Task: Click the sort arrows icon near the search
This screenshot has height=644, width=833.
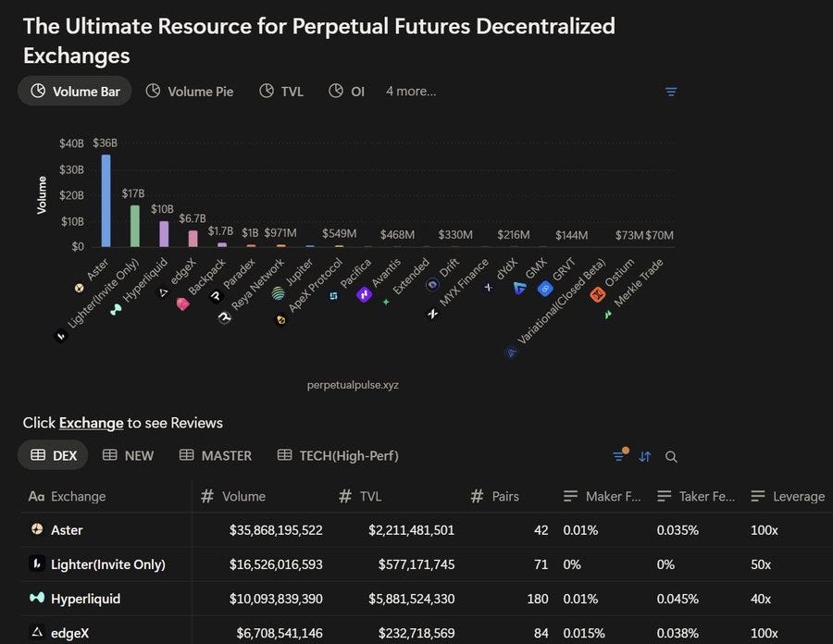Action: tap(645, 457)
